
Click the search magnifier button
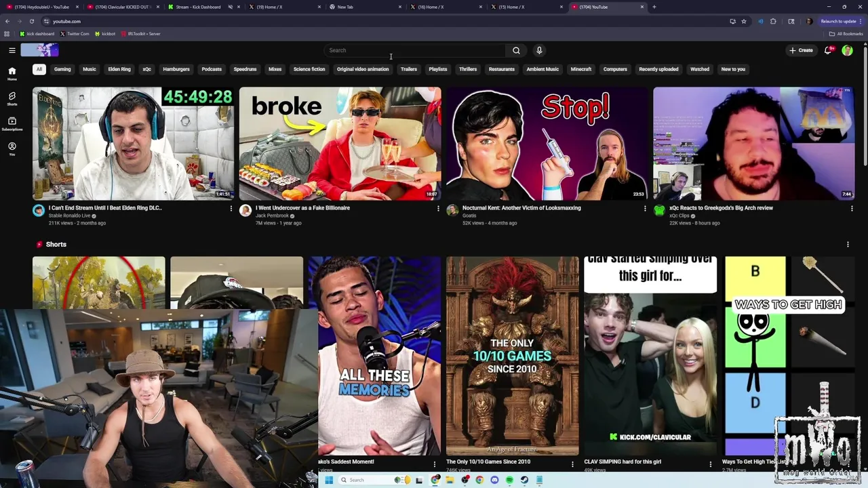click(516, 50)
